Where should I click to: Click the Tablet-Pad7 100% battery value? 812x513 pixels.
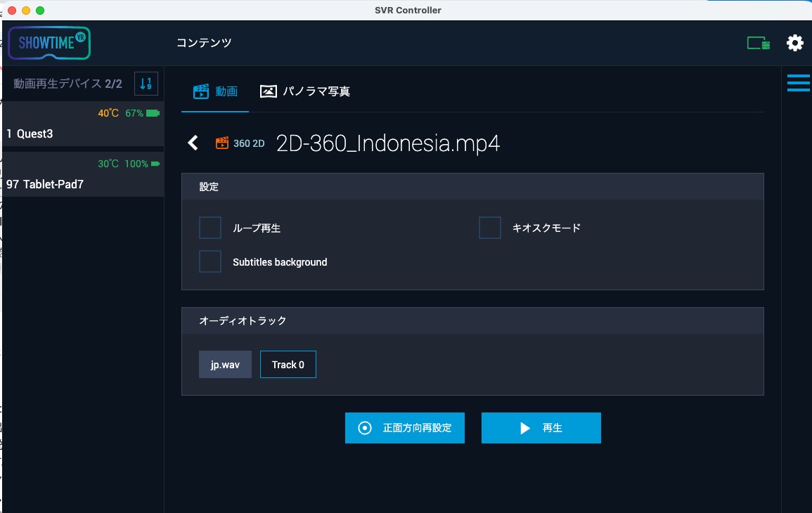136,164
